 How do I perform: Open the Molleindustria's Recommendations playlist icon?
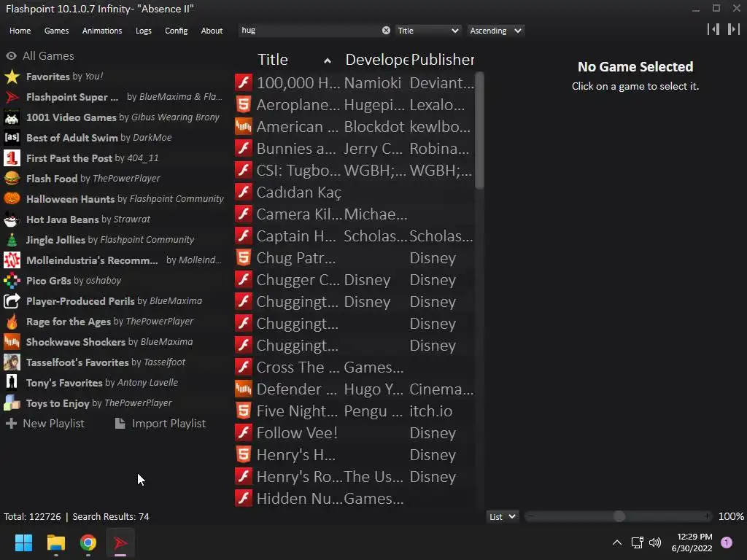[12, 260]
